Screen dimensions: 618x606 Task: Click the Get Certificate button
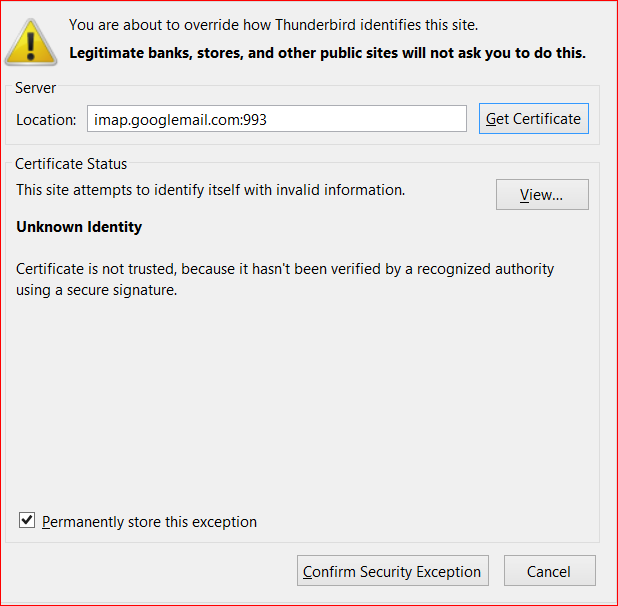[x=533, y=119]
